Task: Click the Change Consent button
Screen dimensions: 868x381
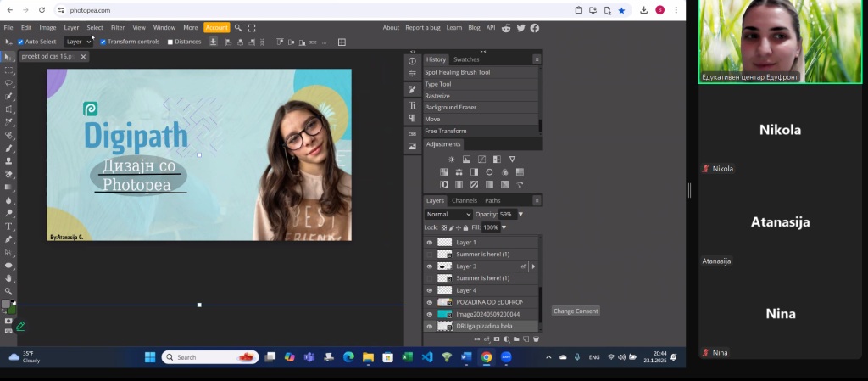Action: 576,311
